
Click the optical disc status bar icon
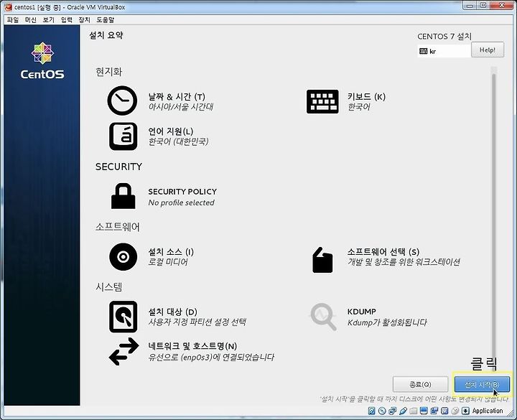[x=382, y=411]
